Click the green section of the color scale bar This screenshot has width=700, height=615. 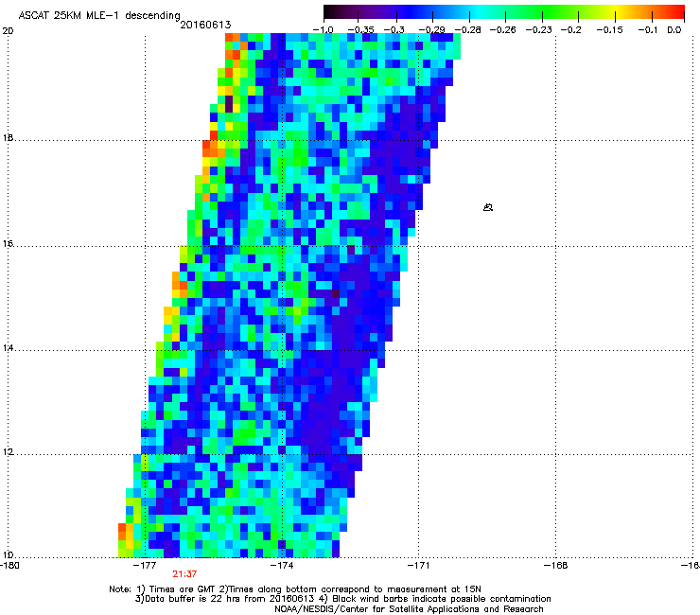pyautogui.click(x=542, y=12)
